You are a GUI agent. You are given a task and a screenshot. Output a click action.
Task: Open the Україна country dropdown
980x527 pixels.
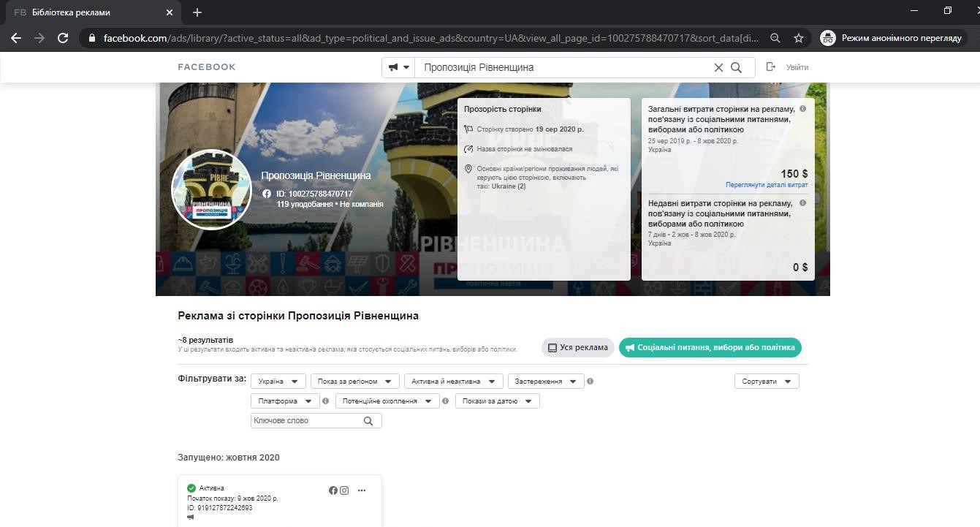(278, 382)
